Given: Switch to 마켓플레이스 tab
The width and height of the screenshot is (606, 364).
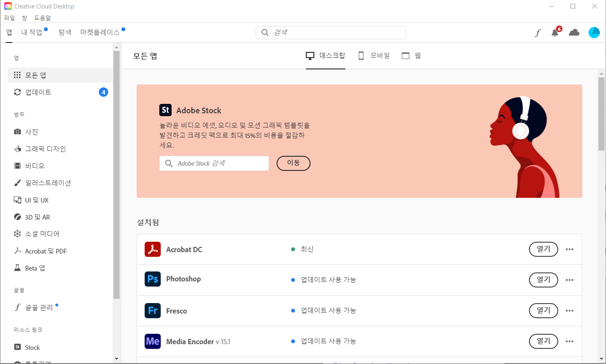Looking at the screenshot, I should (x=100, y=32).
